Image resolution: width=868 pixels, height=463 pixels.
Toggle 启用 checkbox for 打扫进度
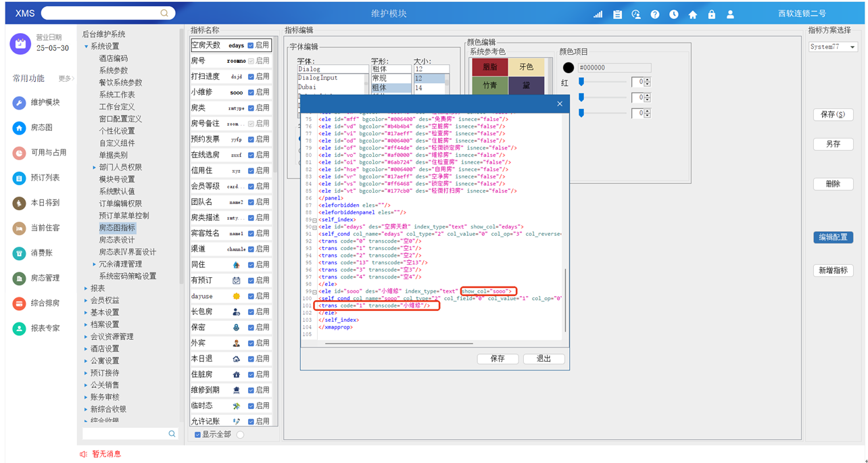pyautogui.click(x=251, y=76)
